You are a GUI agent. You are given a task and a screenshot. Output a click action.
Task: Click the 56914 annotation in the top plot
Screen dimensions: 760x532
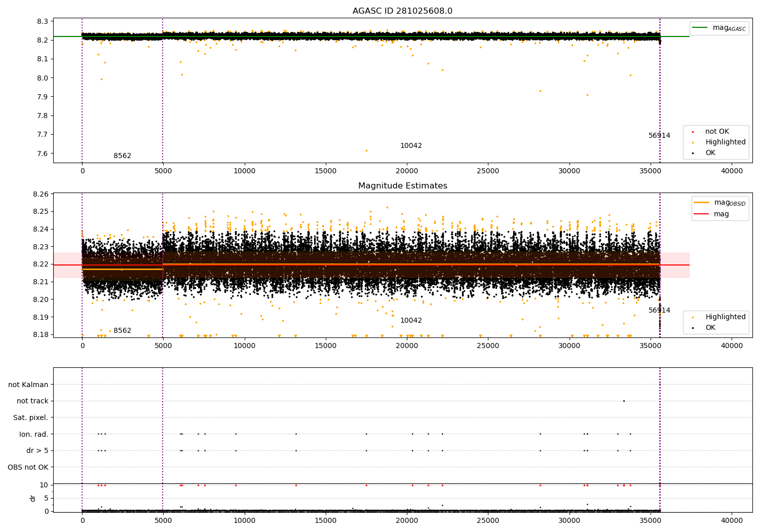(x=659, y=136)
